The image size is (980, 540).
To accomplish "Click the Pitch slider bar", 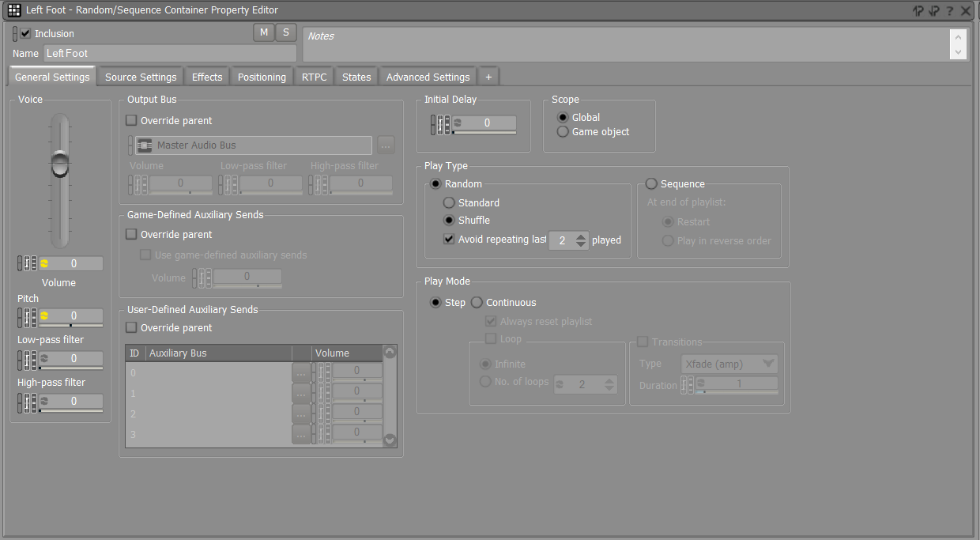I will (x=71, y=325).
